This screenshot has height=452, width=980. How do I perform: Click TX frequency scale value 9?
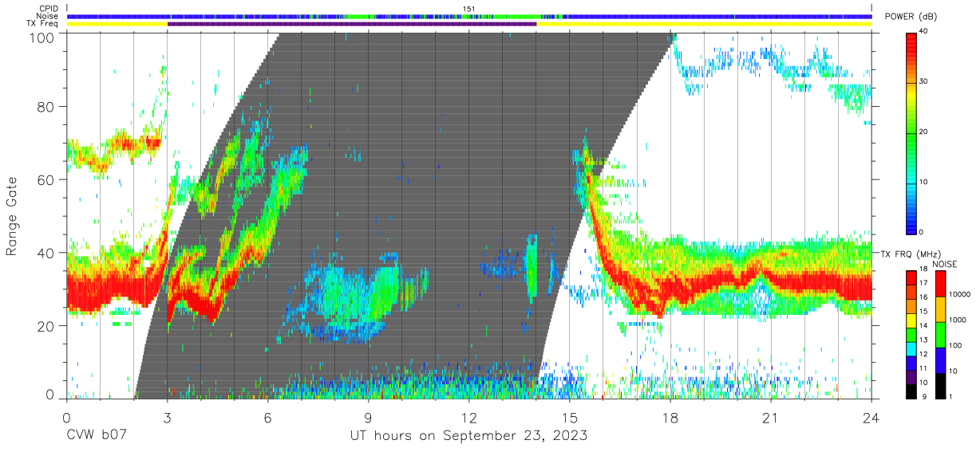923,397
